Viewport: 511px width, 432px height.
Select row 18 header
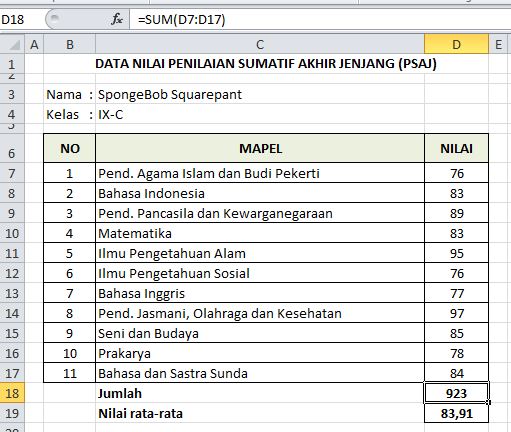click(x=12, y=393)
